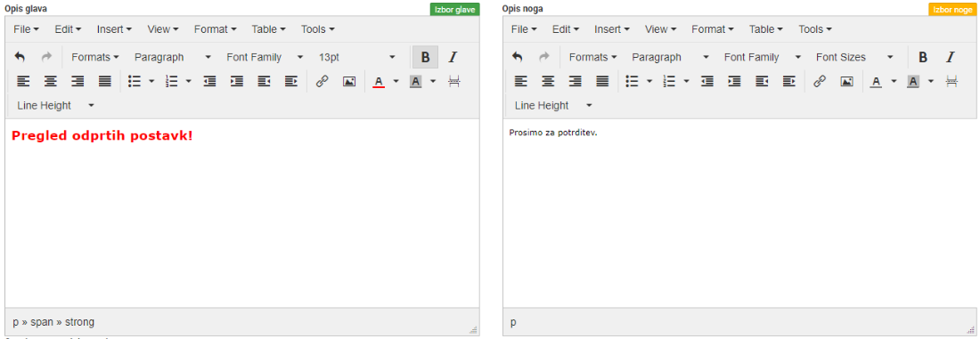Align right in Opis noga editor
This screenshot has width=980, height=339.
pyautogui.click(x=575, y=81)
